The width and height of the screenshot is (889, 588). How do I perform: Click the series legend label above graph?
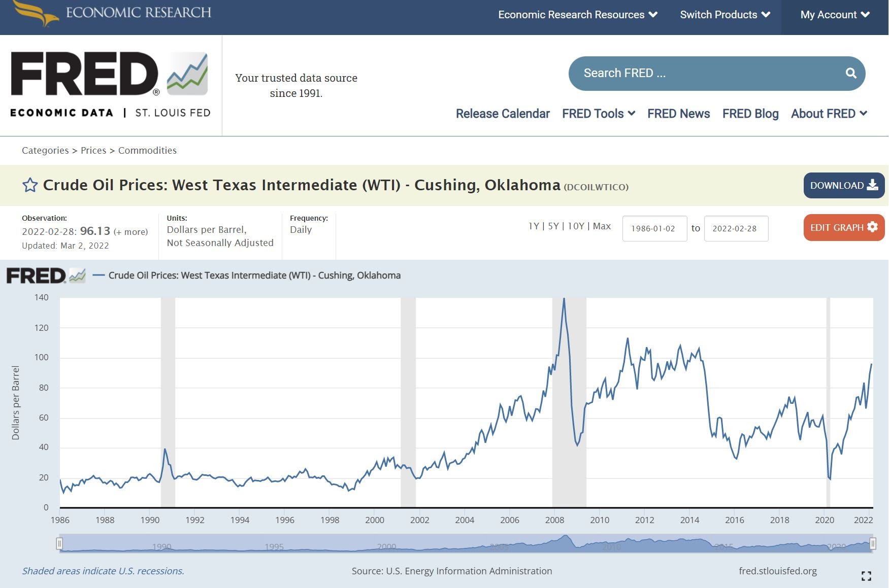[254, 275]
